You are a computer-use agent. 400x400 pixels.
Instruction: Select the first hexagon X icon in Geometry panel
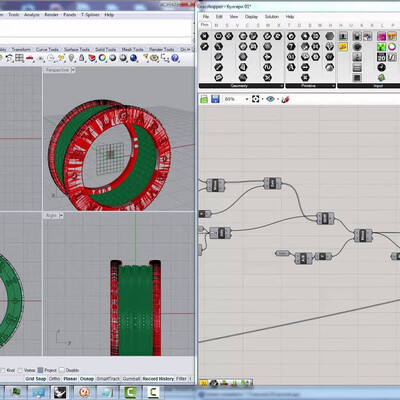point(204,36)
